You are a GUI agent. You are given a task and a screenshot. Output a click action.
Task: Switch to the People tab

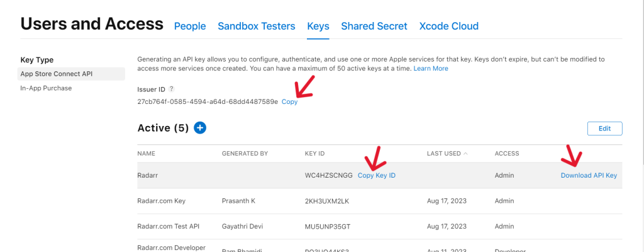190,26
